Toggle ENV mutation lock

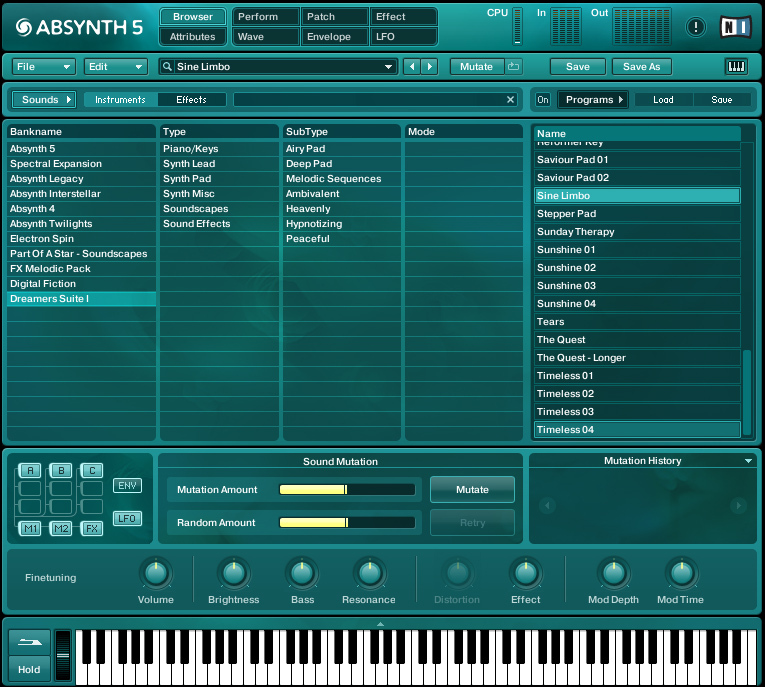point(127,485)
